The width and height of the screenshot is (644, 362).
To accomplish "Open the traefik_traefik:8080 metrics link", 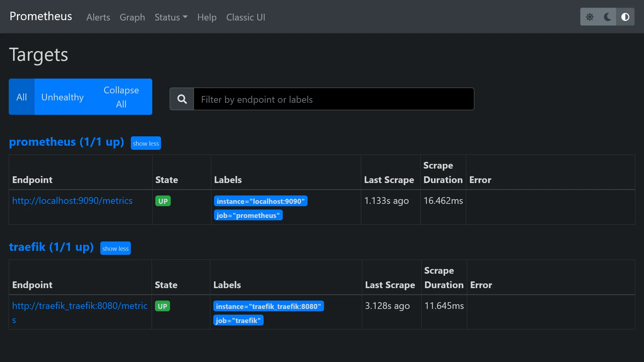I will tap(79, 306).
